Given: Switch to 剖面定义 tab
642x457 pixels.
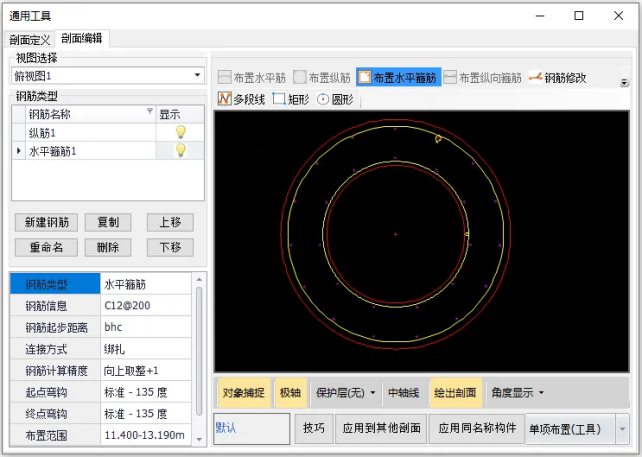Looking at the screenshot, I should pos(29,39).
